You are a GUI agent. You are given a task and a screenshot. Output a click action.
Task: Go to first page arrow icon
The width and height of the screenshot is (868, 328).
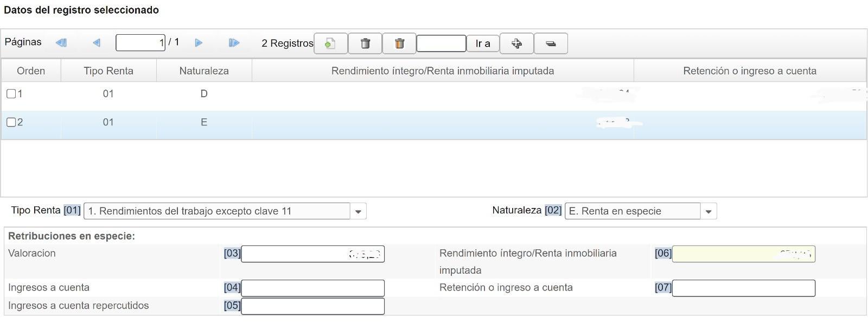point(61,43)
